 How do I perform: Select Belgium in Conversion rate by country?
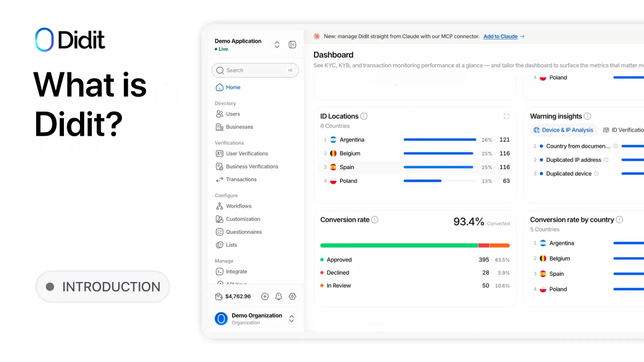click(x=588, y=258)
